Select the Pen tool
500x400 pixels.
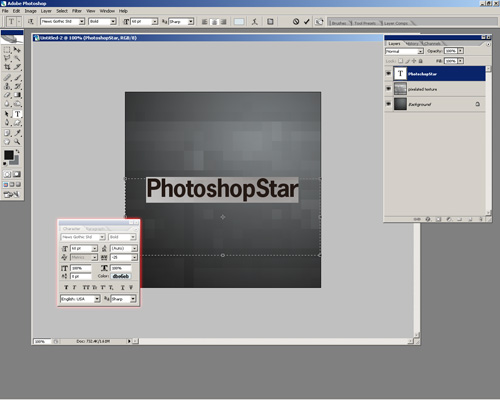click(7, 123)
